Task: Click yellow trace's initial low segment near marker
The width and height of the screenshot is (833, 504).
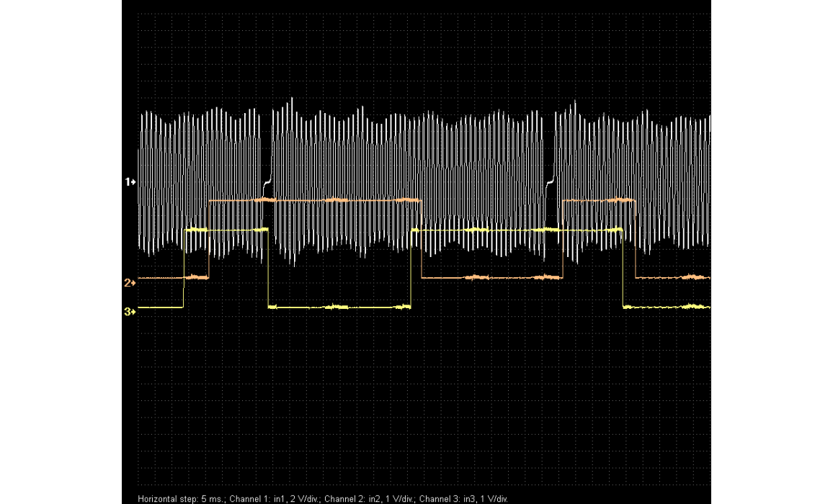Action: pos(160,307)
